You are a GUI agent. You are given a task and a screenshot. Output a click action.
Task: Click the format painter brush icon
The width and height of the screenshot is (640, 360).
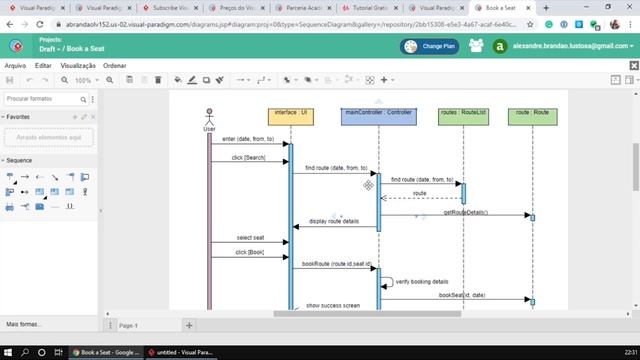(x=220, y=80)
